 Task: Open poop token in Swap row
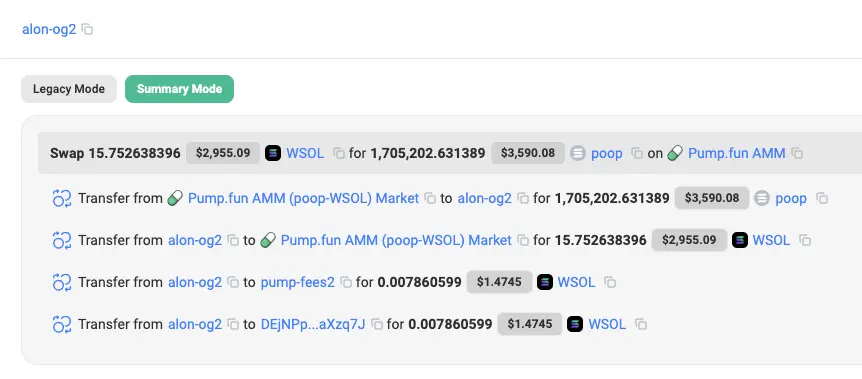click(x=607, y=153)
